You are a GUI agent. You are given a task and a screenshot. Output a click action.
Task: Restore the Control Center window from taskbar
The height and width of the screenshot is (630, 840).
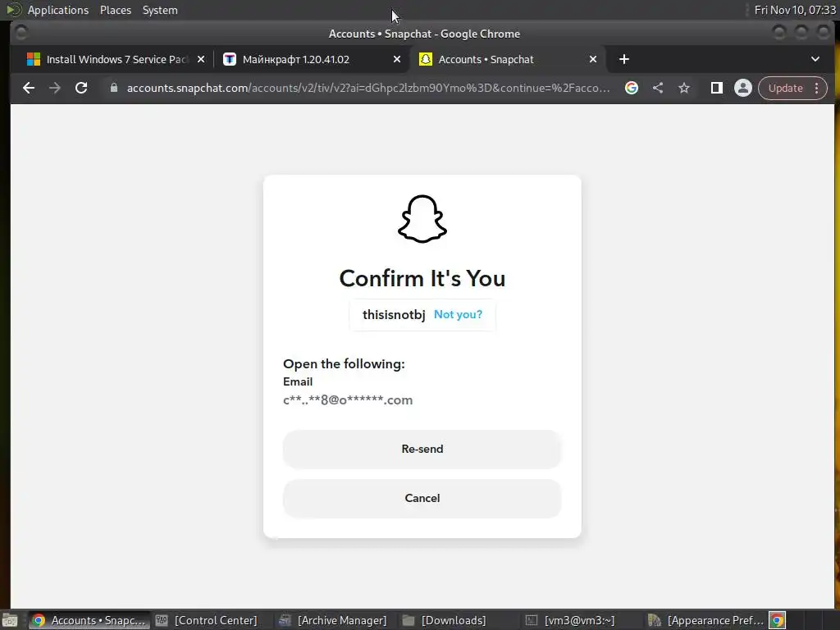coord(208,620)
